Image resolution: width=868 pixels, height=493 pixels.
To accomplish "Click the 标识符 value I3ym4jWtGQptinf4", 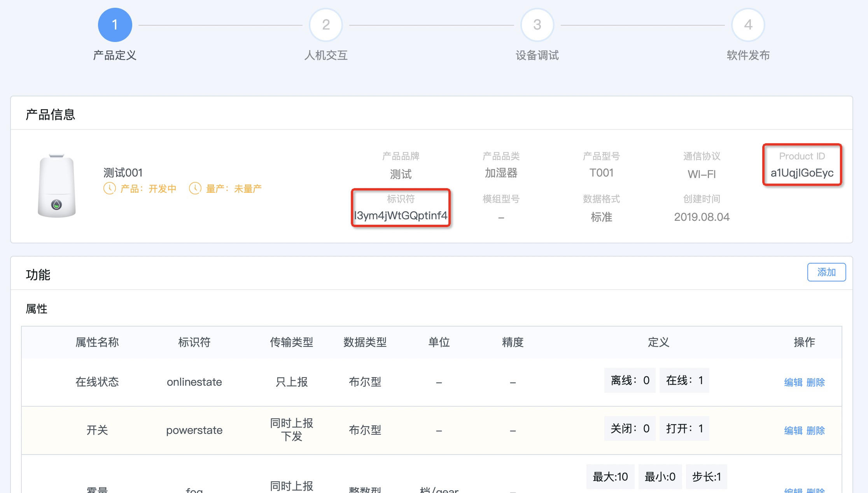I will 401,215.
